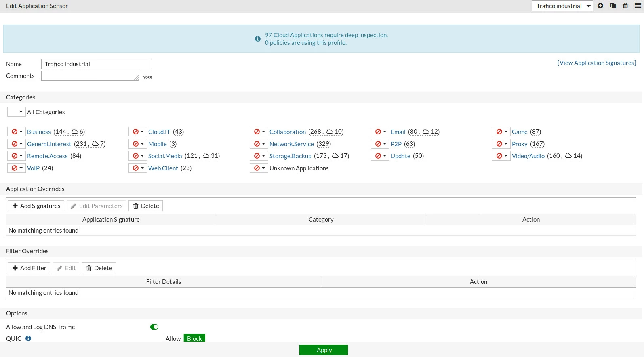Image resolution: width=644 pixels, height=357 pixels.
Task: Click Action header in Application Overrides
Action: coord(531,220)
